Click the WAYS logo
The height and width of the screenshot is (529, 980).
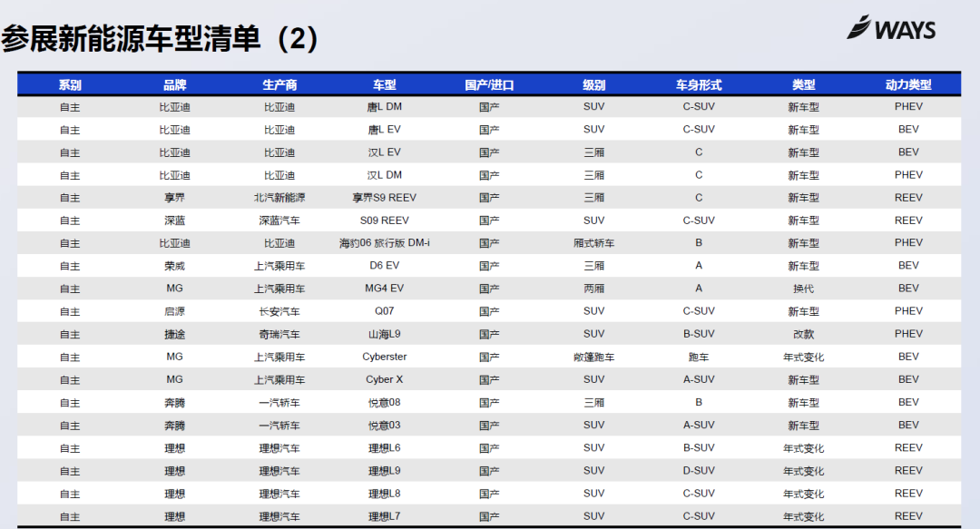(x=891, y=28)
